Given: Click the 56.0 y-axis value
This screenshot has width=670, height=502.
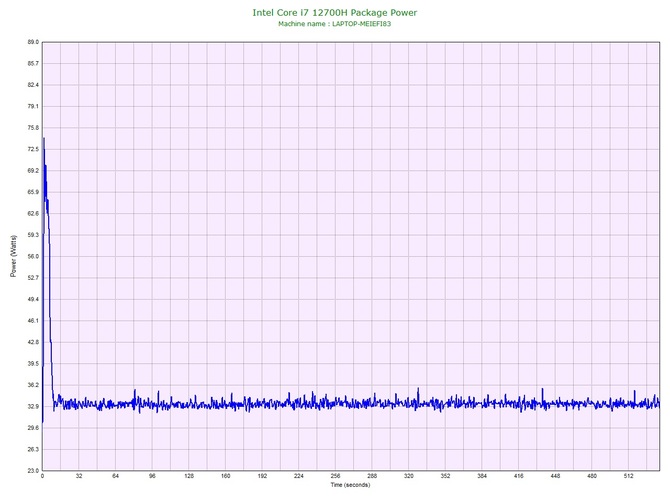Looking at the screenshot, I should tap(33, 257).
